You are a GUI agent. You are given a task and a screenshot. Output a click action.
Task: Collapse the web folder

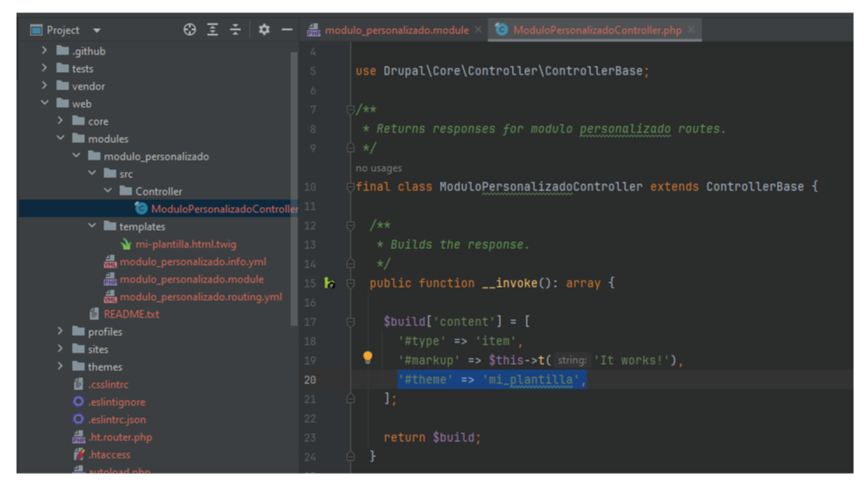[x=45, y=103]
